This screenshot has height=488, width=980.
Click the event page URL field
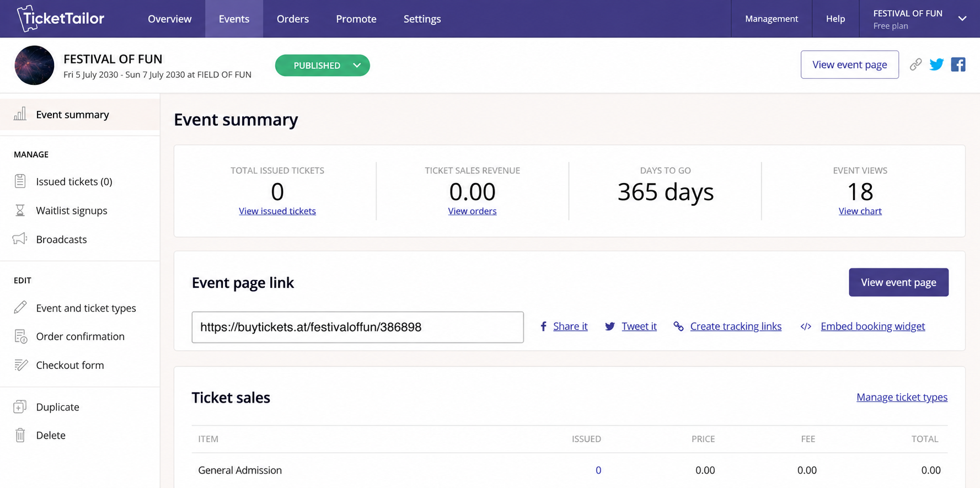[357, 327]
